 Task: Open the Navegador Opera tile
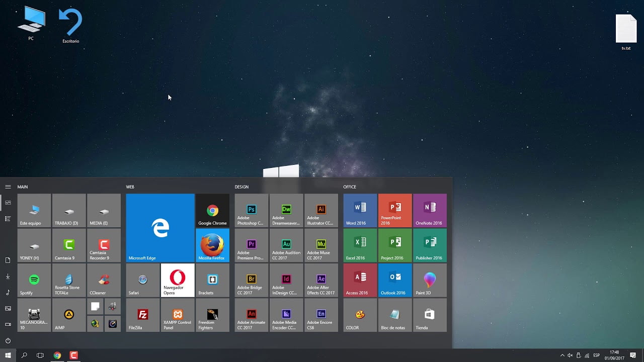[x=178, y=280]
